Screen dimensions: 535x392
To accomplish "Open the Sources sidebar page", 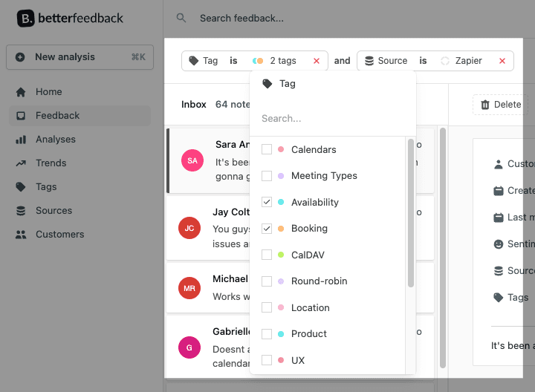I will pos(53,211).
